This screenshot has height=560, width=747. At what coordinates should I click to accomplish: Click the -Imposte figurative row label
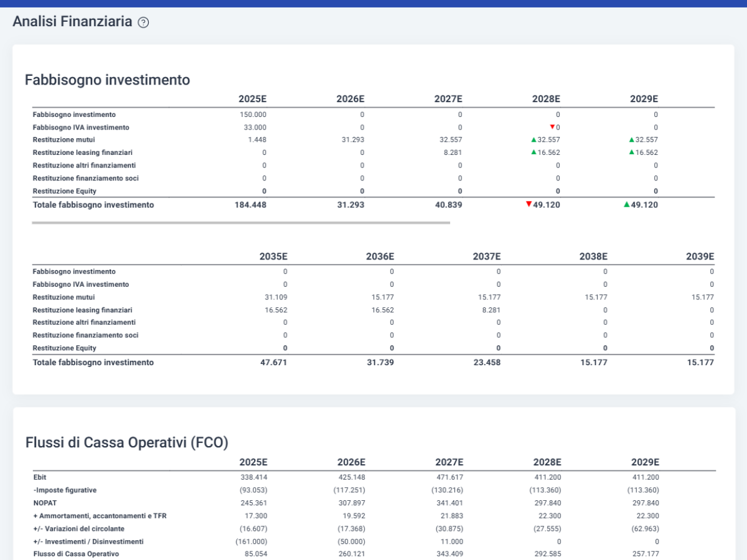tap(65, 490)
